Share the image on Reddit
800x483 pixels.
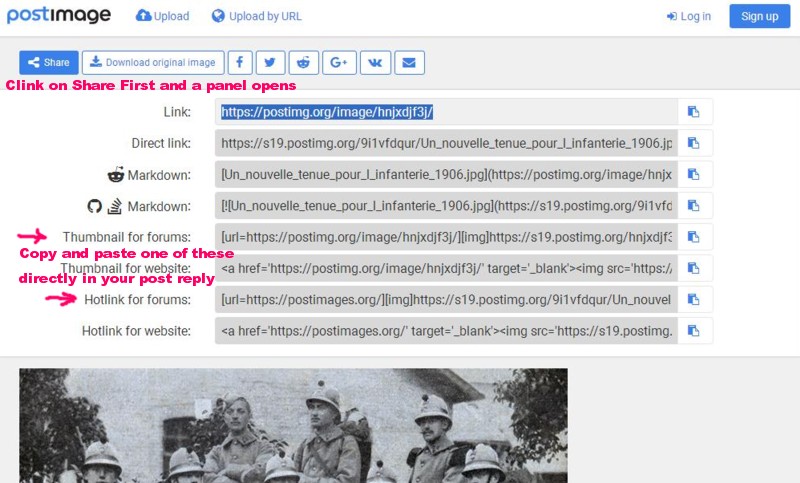pyautogui.click(x=304, y=63)
